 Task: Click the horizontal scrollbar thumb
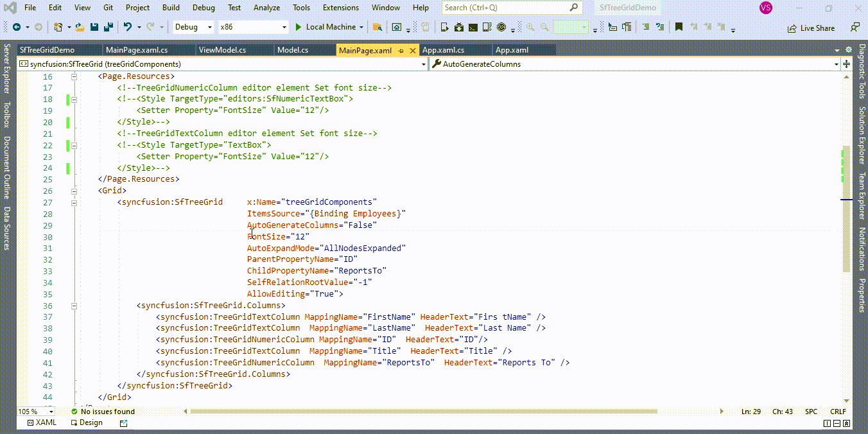click(x=424, y=412)
